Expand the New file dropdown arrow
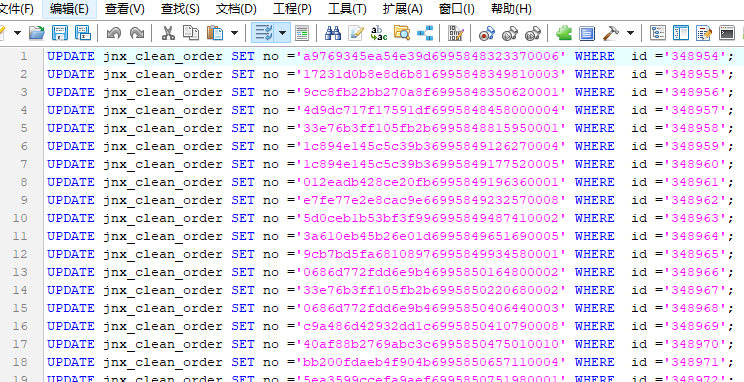 [x=18, y=33]
